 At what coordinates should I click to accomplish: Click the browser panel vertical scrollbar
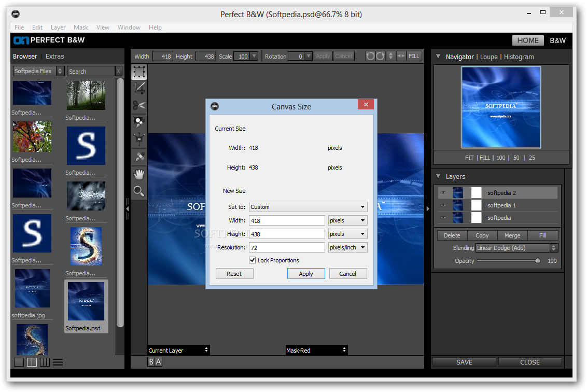pos(120,203)
